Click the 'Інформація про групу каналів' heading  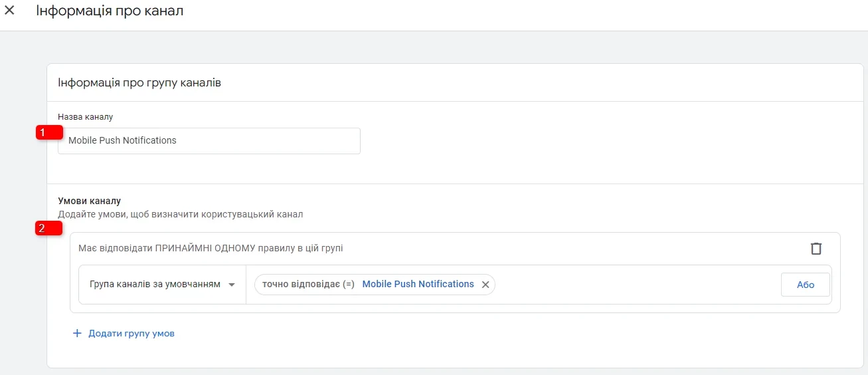tap(139, 83)
